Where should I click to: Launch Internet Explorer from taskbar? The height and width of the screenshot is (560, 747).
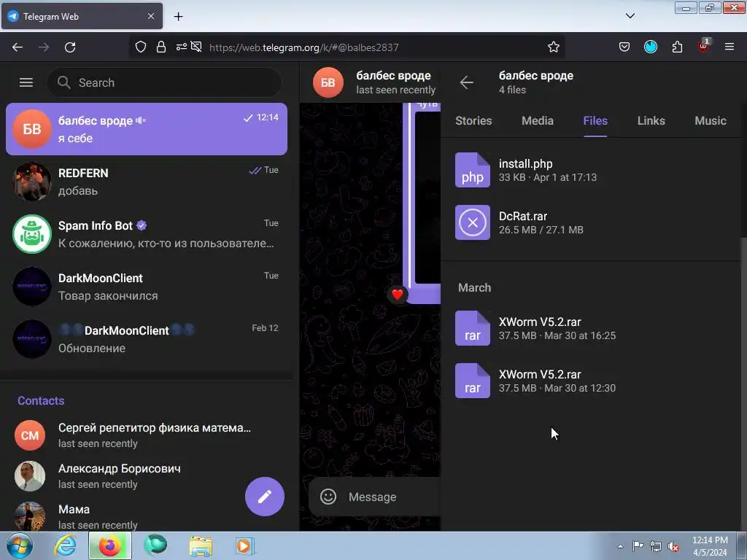pos(65,545)
